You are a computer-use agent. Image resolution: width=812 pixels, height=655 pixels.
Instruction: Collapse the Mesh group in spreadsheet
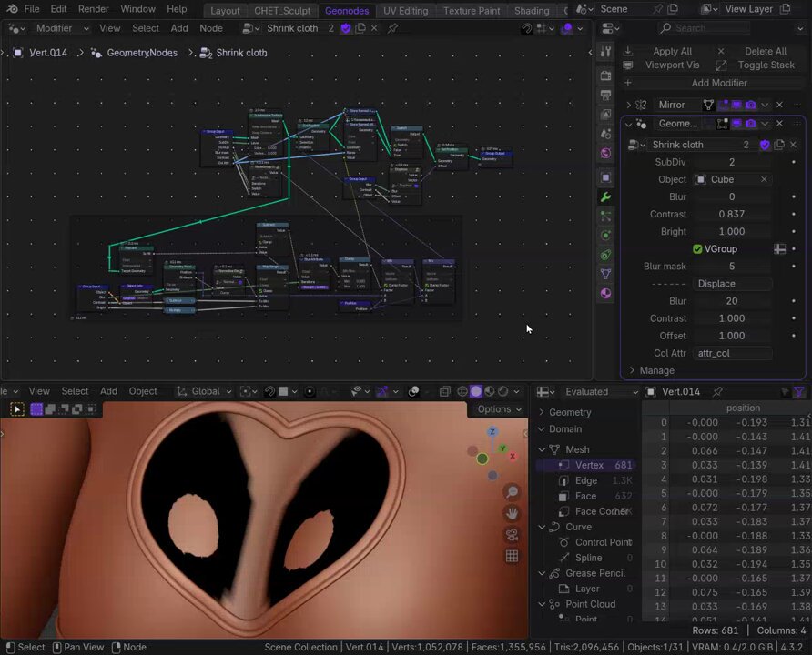pos(542,449)
